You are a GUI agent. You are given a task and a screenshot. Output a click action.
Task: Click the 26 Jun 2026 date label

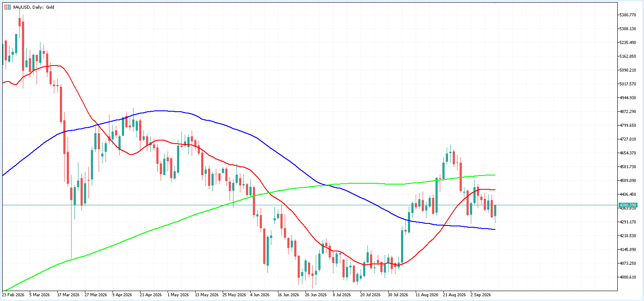[316, 295]
